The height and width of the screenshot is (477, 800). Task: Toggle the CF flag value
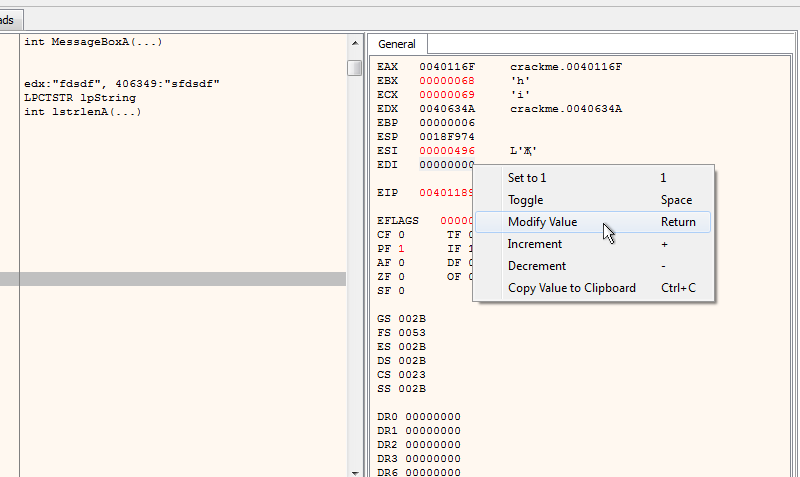click(x=401, y=235)
